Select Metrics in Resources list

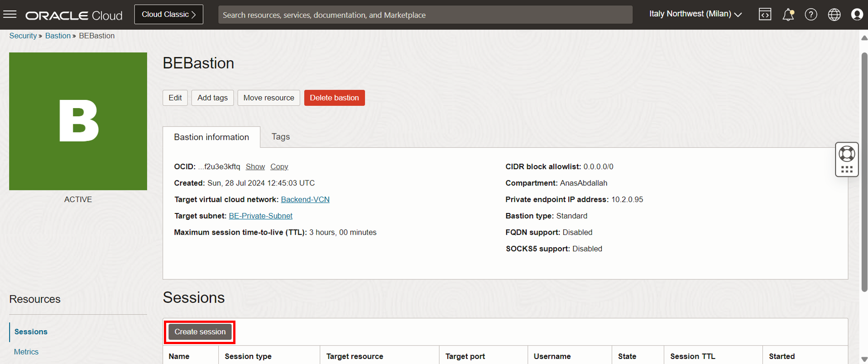click(x=26, y=352)
